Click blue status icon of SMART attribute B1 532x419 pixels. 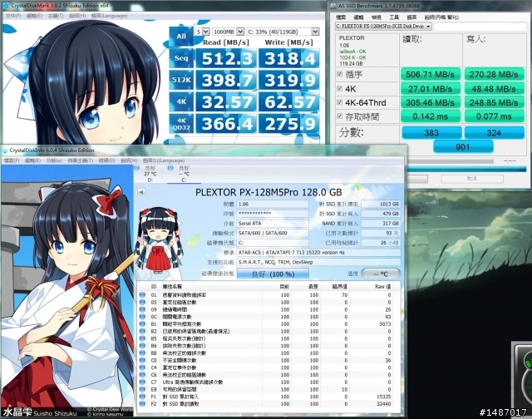(x=142, y=324)
